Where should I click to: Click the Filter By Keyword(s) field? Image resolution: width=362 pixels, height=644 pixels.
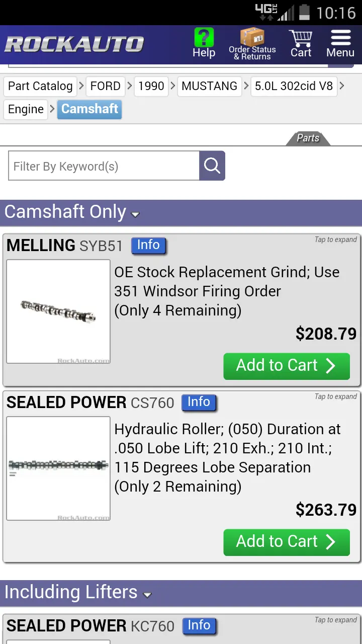click(104, 166)
